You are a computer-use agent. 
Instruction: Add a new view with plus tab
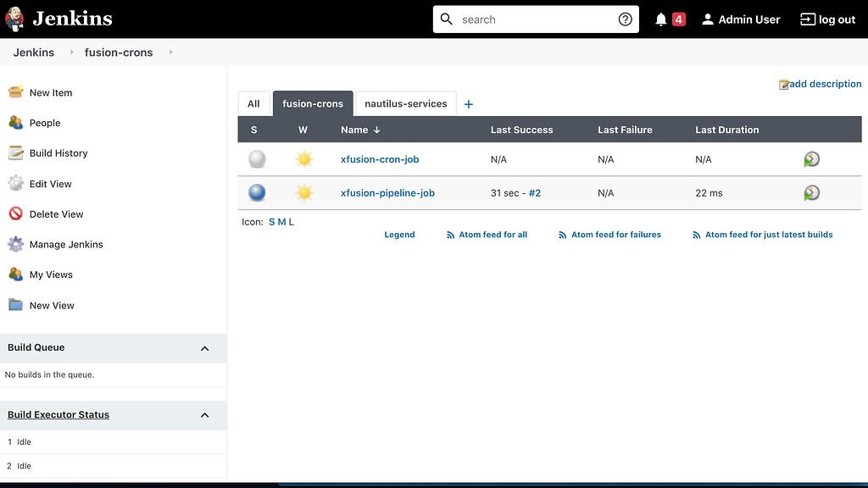coord(469,104)
